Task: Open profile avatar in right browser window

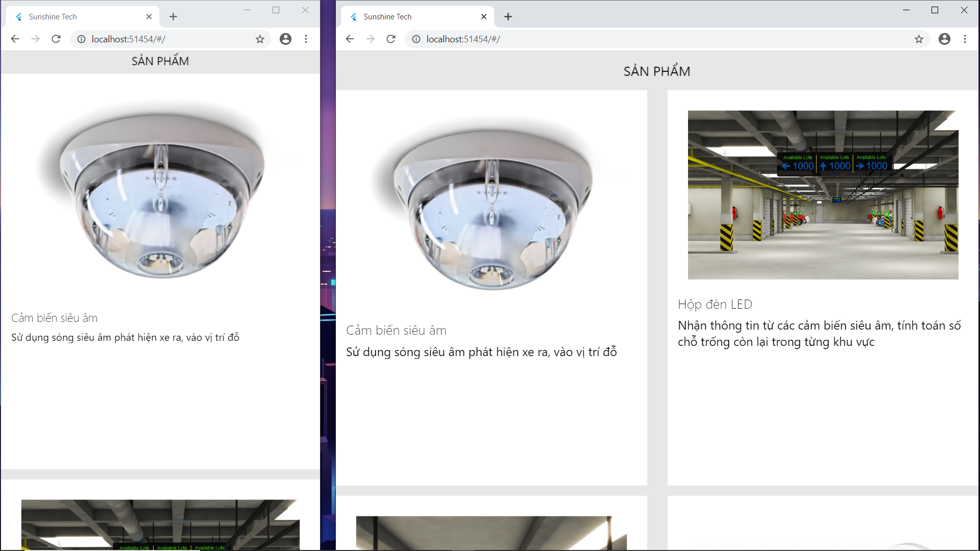Action: (944, 39)
